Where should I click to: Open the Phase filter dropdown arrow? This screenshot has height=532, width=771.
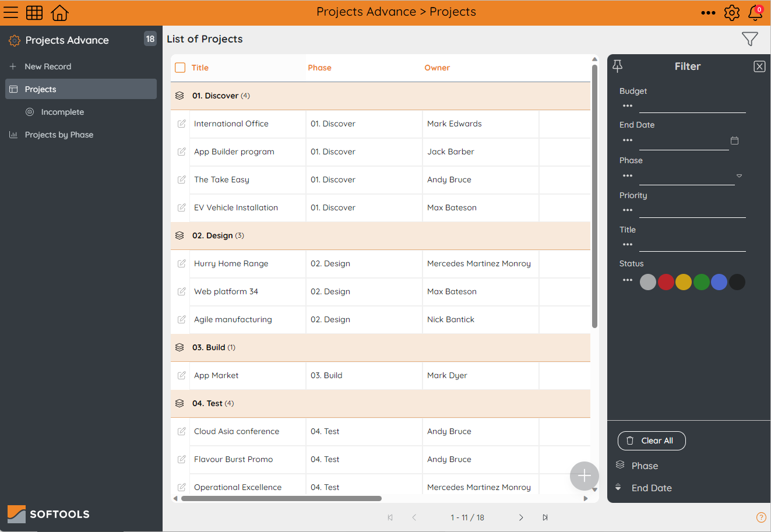(739, 175)
